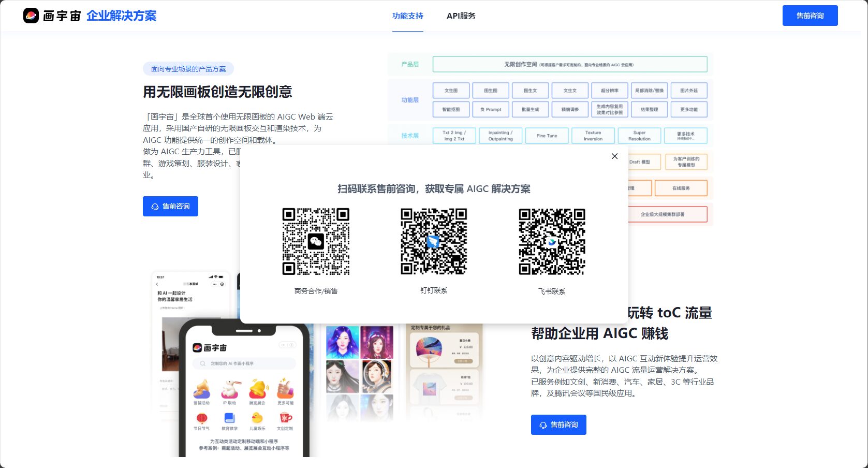Click the 图片外延 feature box
The image size is (868, 468).
click(689, 91)
